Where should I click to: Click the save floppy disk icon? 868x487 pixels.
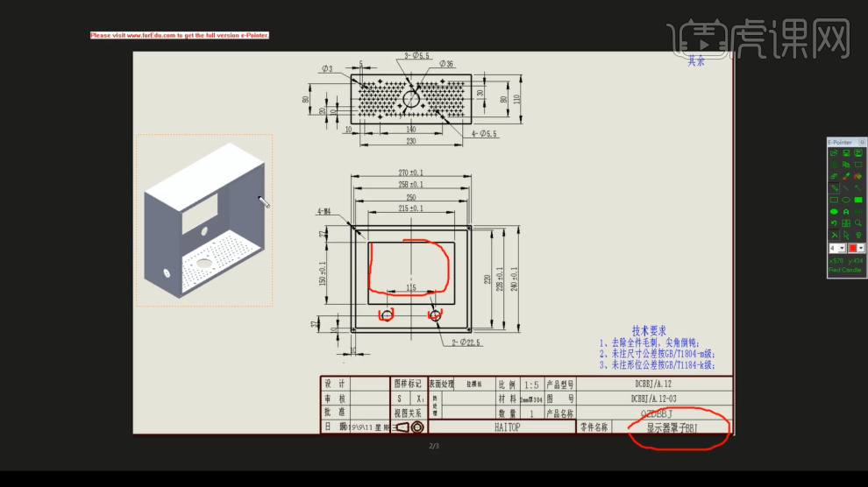846,153
